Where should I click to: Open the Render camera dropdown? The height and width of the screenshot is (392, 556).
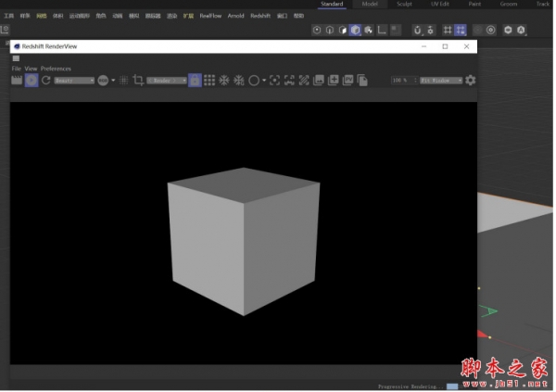click(167, 81)
